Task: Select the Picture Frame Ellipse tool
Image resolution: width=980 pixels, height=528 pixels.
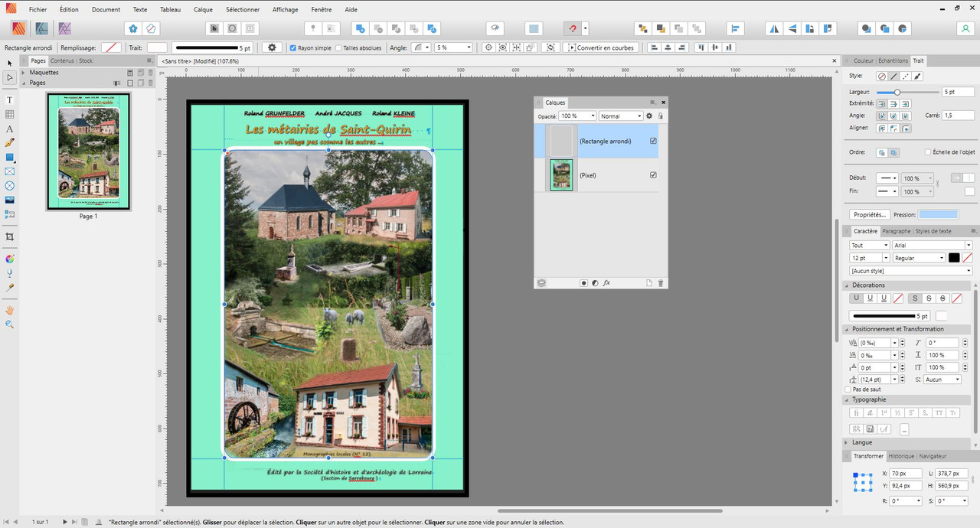Action: point(10,186)
